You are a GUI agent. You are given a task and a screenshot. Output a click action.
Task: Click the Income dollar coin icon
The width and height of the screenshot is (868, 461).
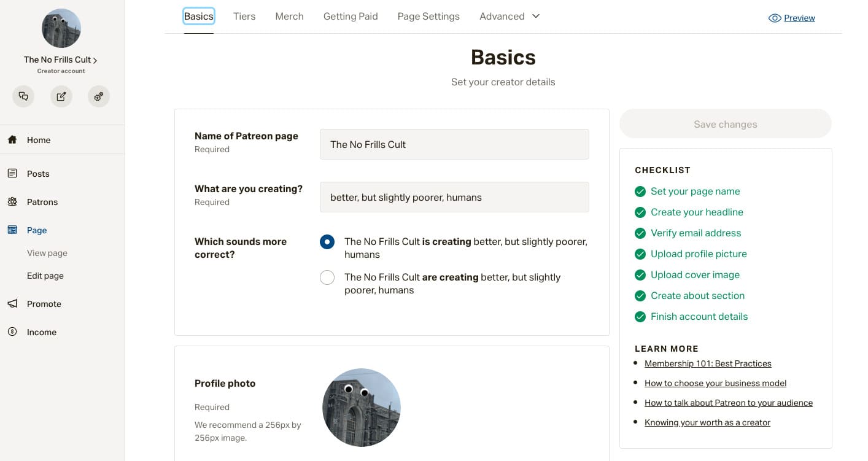point(12,332)
